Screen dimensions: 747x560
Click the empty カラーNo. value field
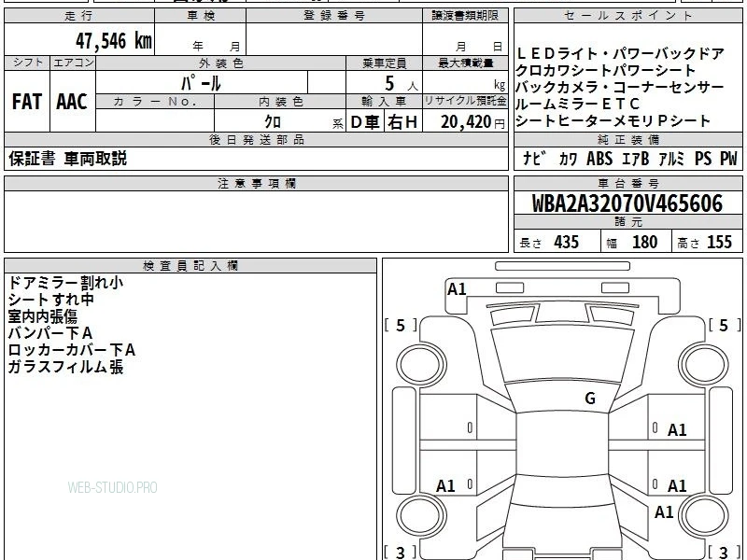pos(155,120)
